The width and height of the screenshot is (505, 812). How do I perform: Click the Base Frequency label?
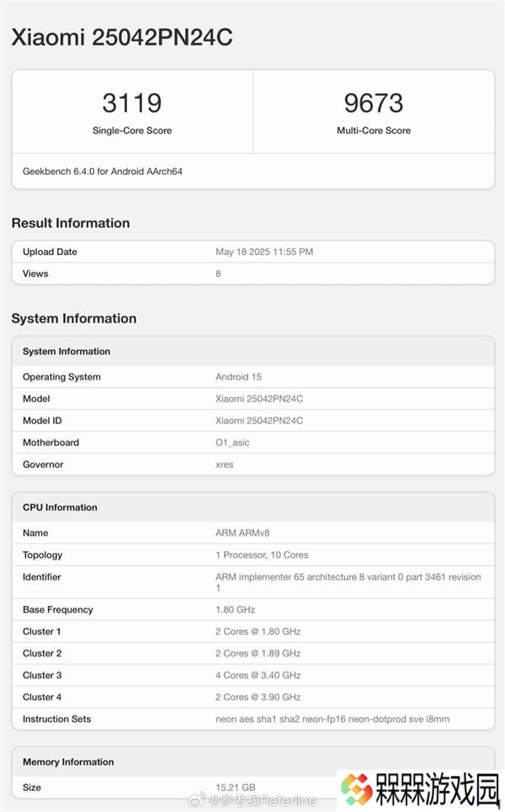point(57,609)
